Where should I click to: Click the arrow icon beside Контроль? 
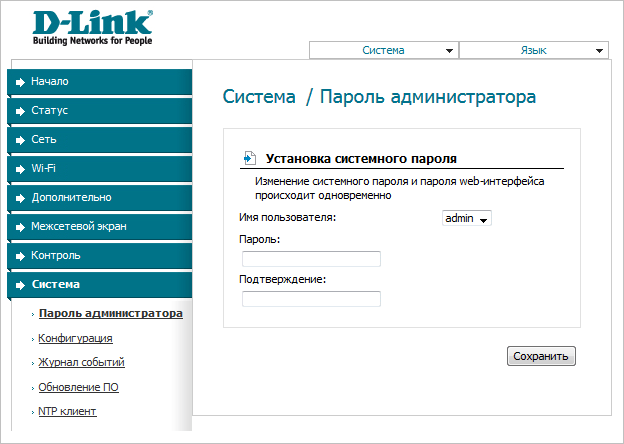pyautogui.click(x=20, y=256)
